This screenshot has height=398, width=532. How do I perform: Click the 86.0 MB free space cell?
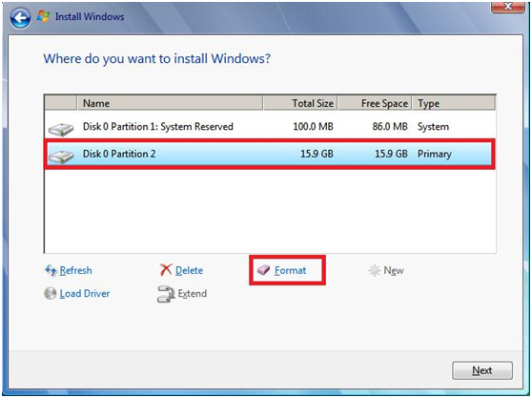click(390, 127)
